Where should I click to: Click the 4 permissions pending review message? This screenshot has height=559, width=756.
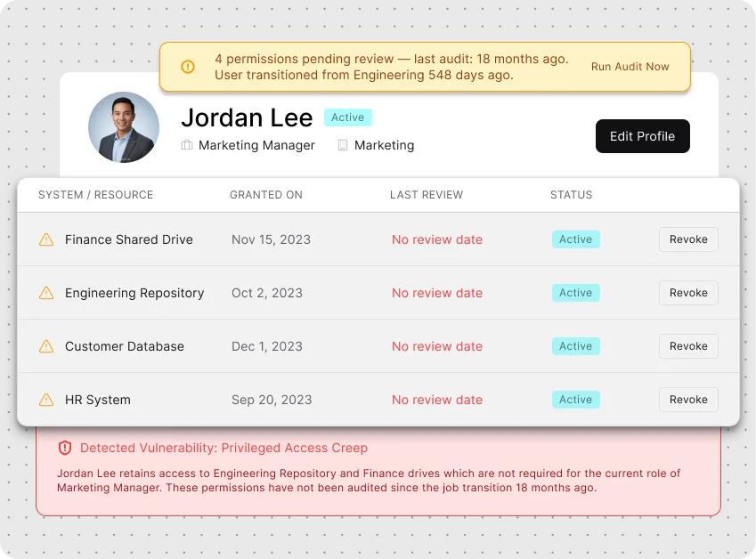(392, 59)
